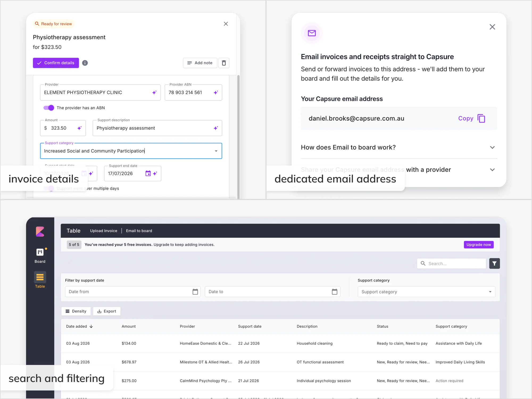Click the filter funnel icon button
Image resolution: width=532 pixels, height=399 pixels.
point(494,263)
